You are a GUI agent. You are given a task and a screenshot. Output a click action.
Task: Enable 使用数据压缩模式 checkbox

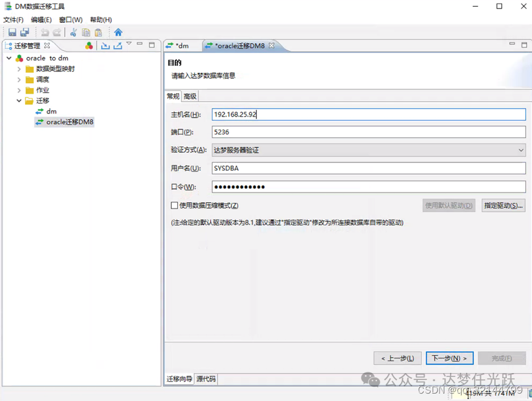pos(175,205)
